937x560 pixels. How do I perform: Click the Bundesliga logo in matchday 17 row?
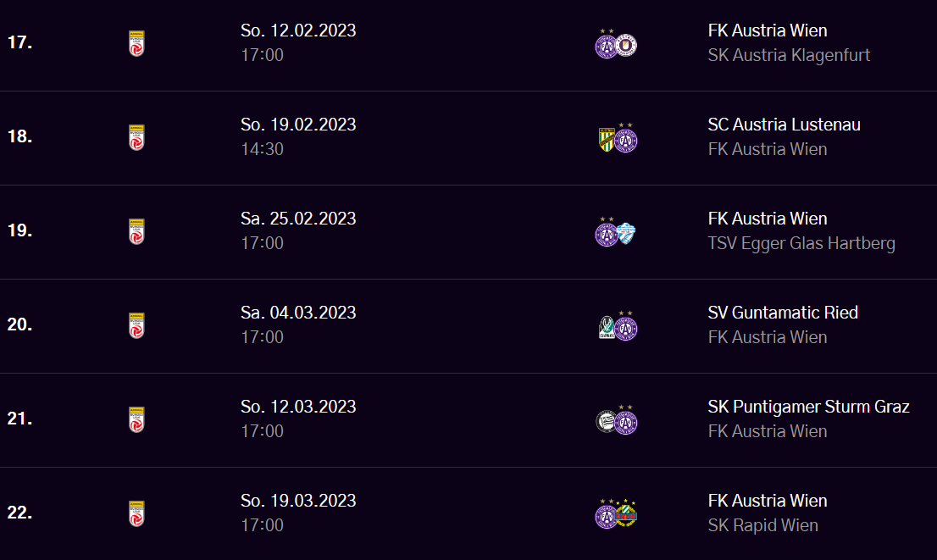tap(136, 43)
